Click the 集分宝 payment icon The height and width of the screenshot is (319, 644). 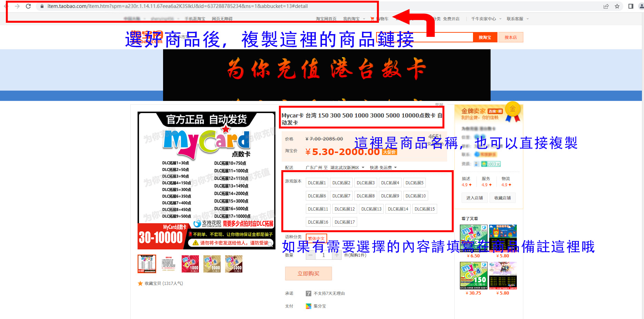pos(309,306)
